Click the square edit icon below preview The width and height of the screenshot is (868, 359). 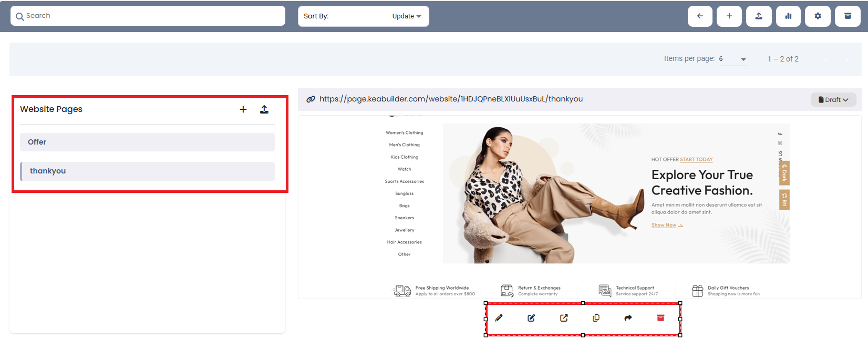(531, 318)
